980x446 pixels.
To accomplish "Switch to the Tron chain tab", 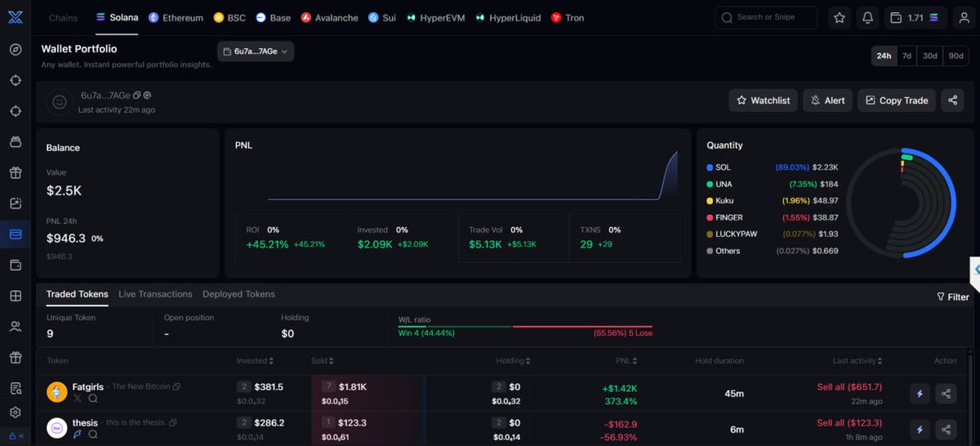I will (568, 17).
